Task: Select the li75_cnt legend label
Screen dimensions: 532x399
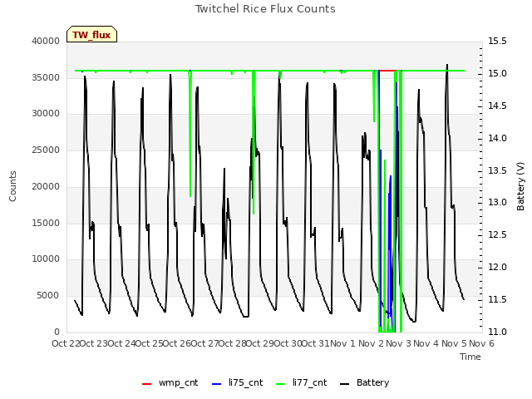Action: (x=246, y=382)
